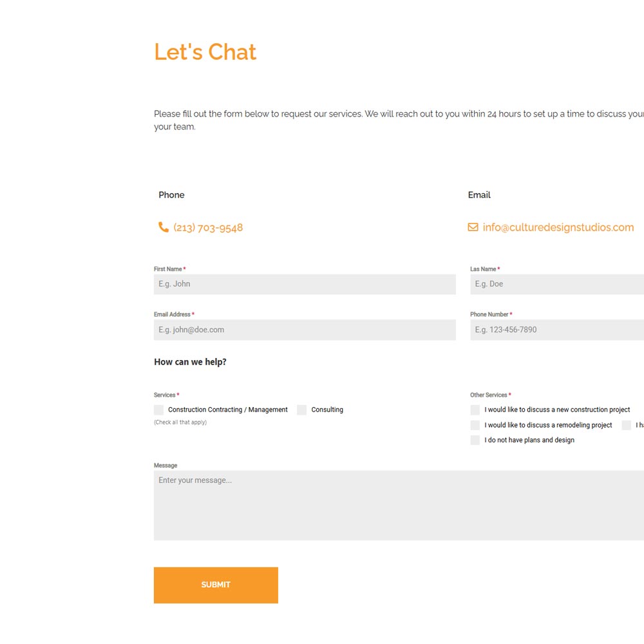The image size is (644, 644).
Task: Toggle the partially visible checkbox beside remodeling option
Action: pos(627,425)
